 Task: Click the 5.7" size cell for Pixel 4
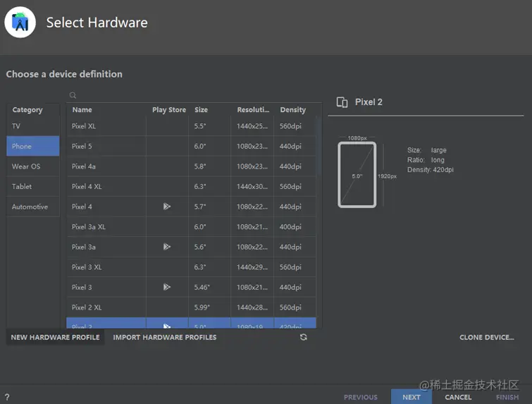pos(210,207)
